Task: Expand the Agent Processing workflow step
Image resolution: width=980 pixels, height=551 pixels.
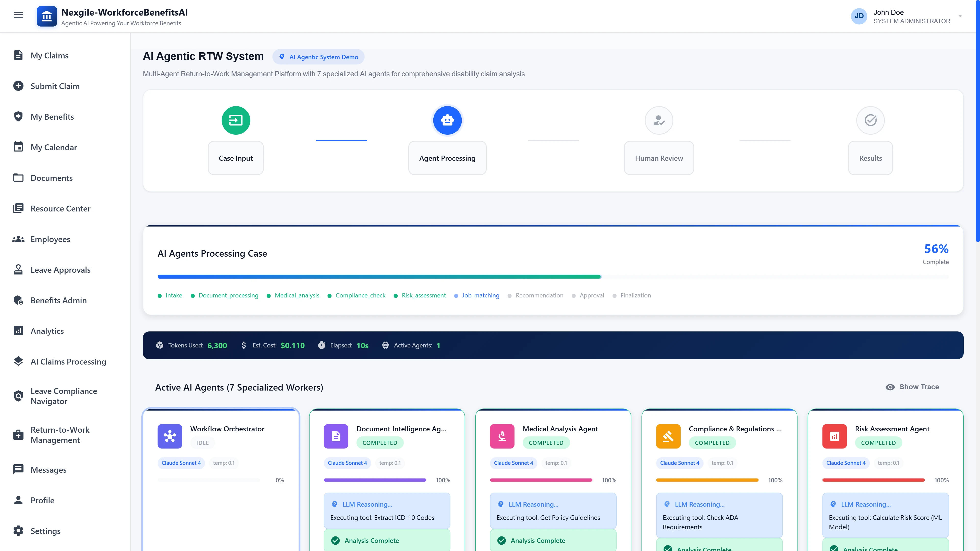Action: tap(447, 158)
